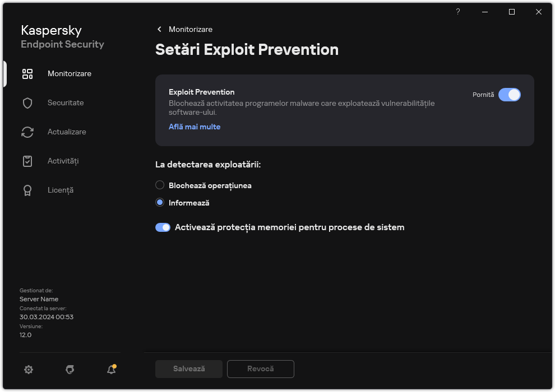The image size is (555, 392).
Task: Switch to the Securitate section
Action: (66, 102)
